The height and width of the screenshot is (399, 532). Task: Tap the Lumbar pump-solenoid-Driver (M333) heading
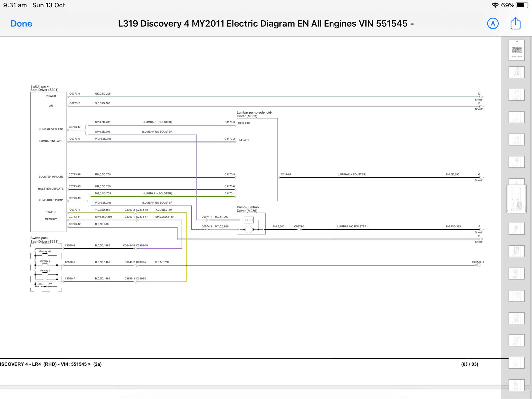[254, 114]
